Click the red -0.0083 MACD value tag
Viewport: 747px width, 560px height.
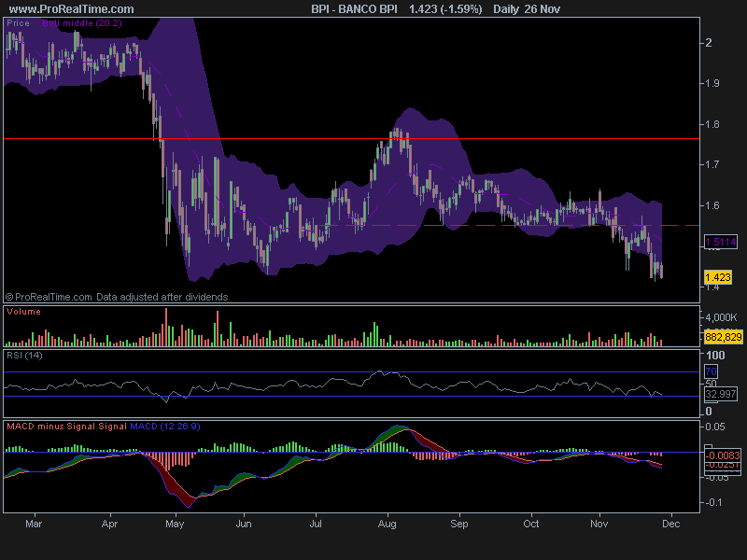point(723,455)
